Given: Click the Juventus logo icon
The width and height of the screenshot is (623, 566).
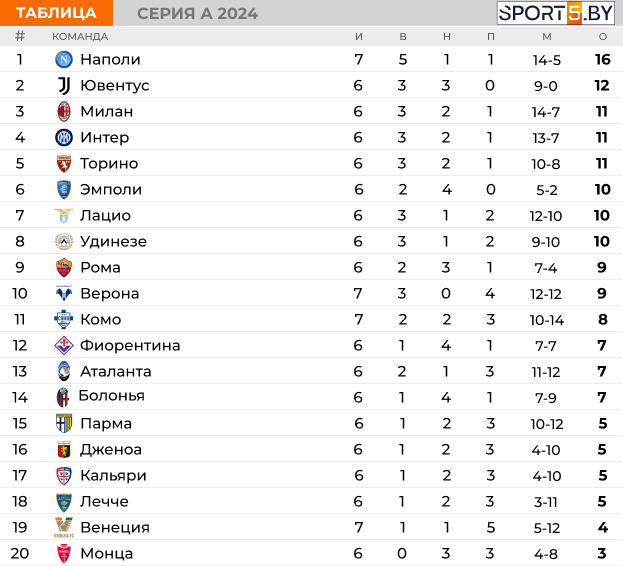Looking at the screenshot, I should (x=64, y=85).
